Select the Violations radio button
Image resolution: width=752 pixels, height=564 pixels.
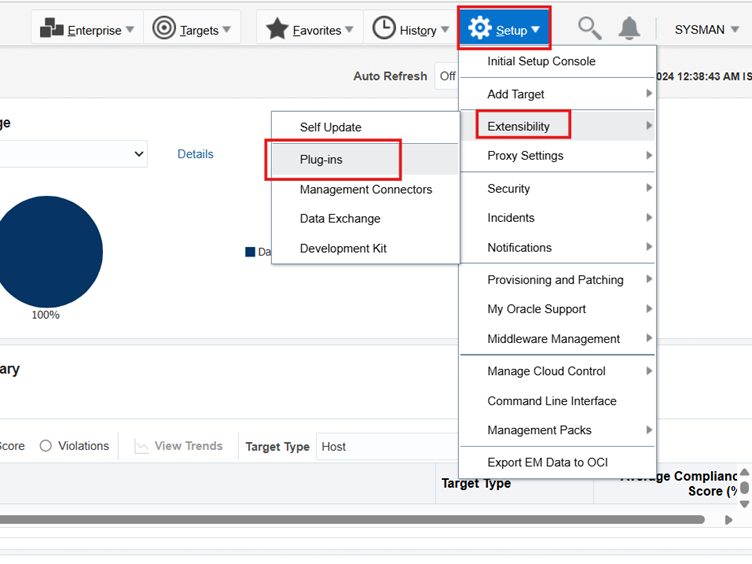(46, 446)
